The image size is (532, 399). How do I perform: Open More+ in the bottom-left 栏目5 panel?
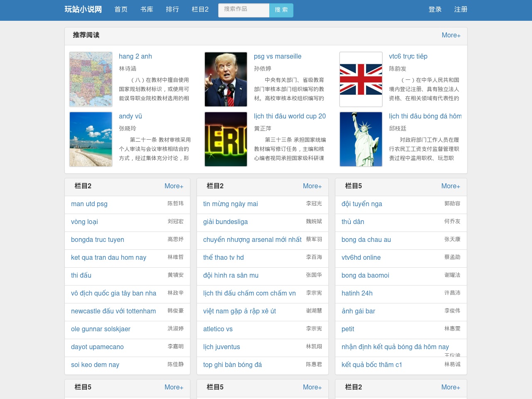(174, 387)
